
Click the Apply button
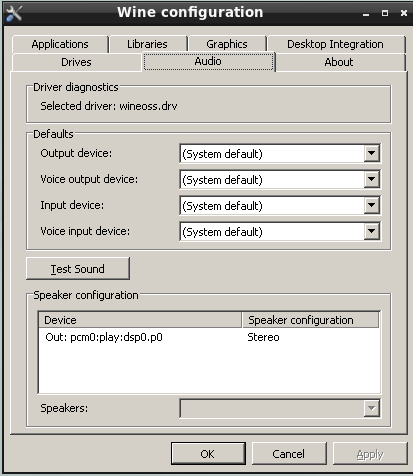pyautogui.click(x=370, y=454)
